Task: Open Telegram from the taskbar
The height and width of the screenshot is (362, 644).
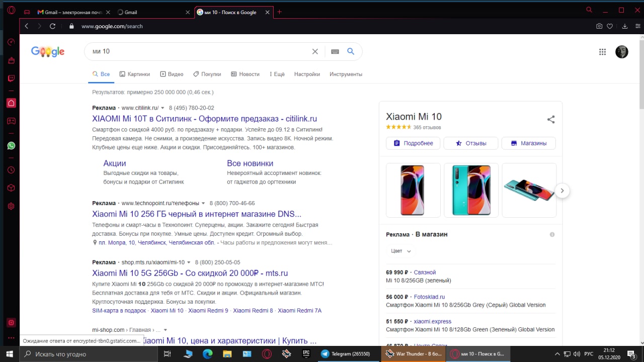Action: coord(346,354)
